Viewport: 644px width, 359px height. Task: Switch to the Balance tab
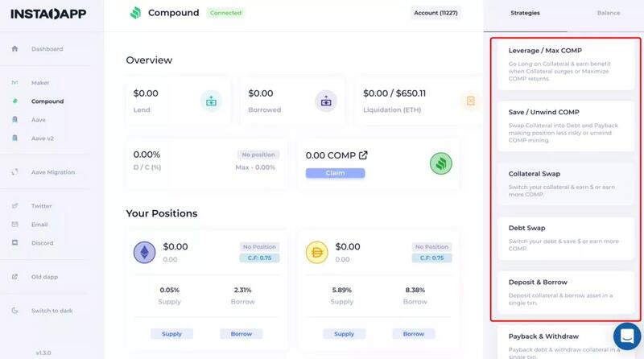coord(609,13)
